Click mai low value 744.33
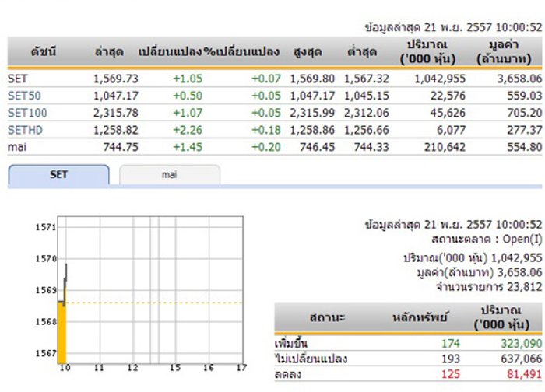 click(x=371, y=147)
